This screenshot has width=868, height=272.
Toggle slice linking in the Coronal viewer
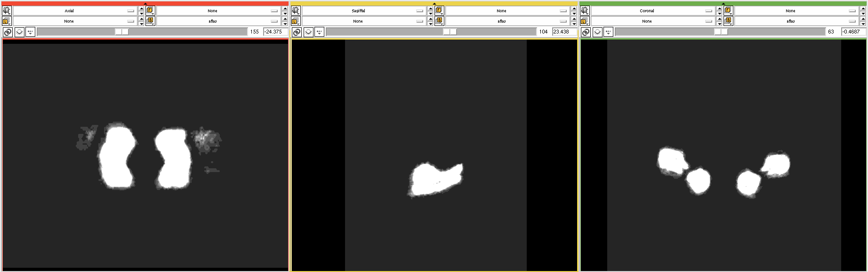pyautogui.click(x=586, y=32)
